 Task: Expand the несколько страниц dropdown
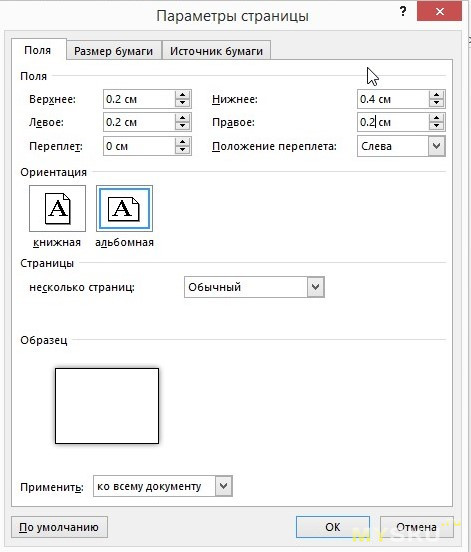click(x=315, y=287)
